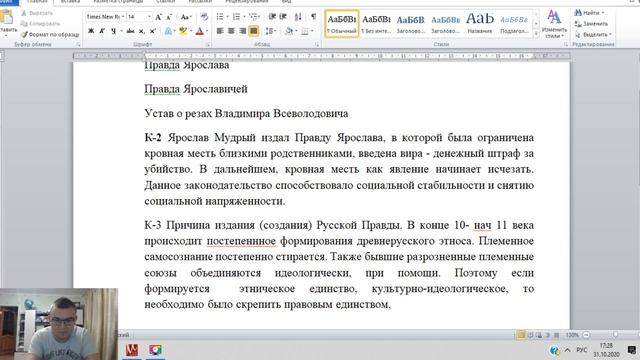
Task: Switch to the Рассылки ribbon tab
Action: pyautogui.click(x=200, y=2)
